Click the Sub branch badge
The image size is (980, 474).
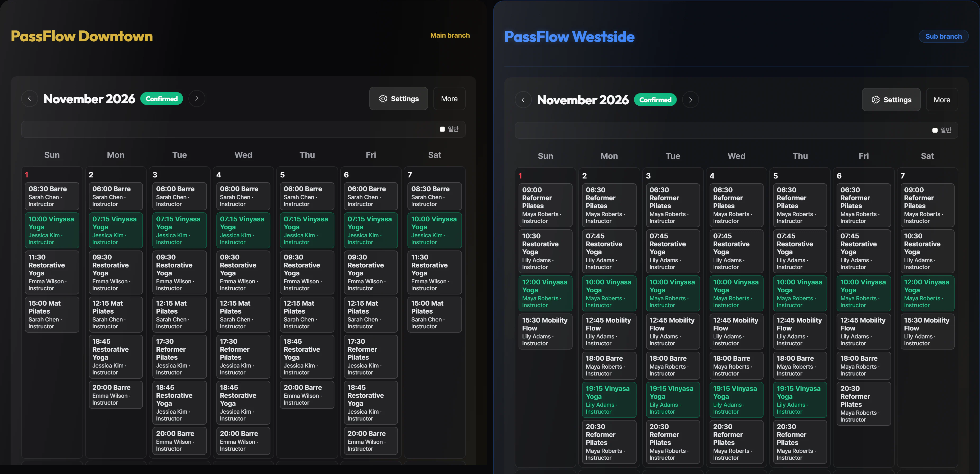pyautogui.click(x=943, y=37)
